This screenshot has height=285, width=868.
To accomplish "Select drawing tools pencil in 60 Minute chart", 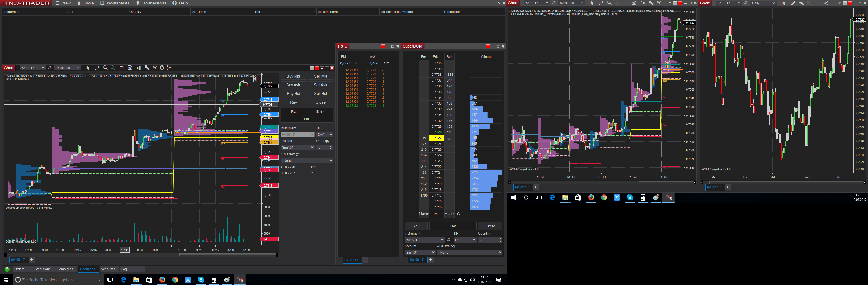I will 601,3.
